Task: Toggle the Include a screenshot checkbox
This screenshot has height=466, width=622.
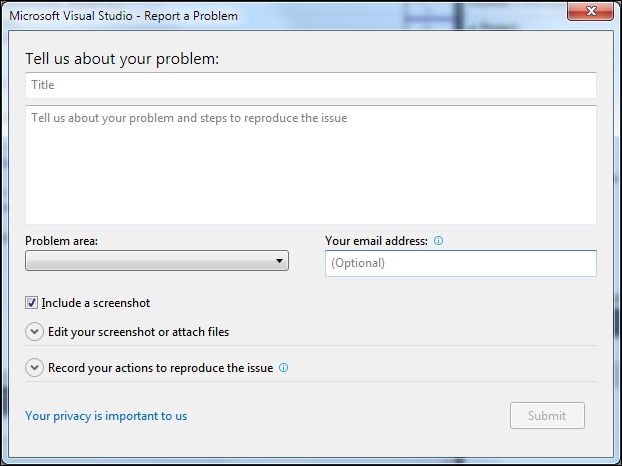Action: pyautogui.click(x=32, y=302)
